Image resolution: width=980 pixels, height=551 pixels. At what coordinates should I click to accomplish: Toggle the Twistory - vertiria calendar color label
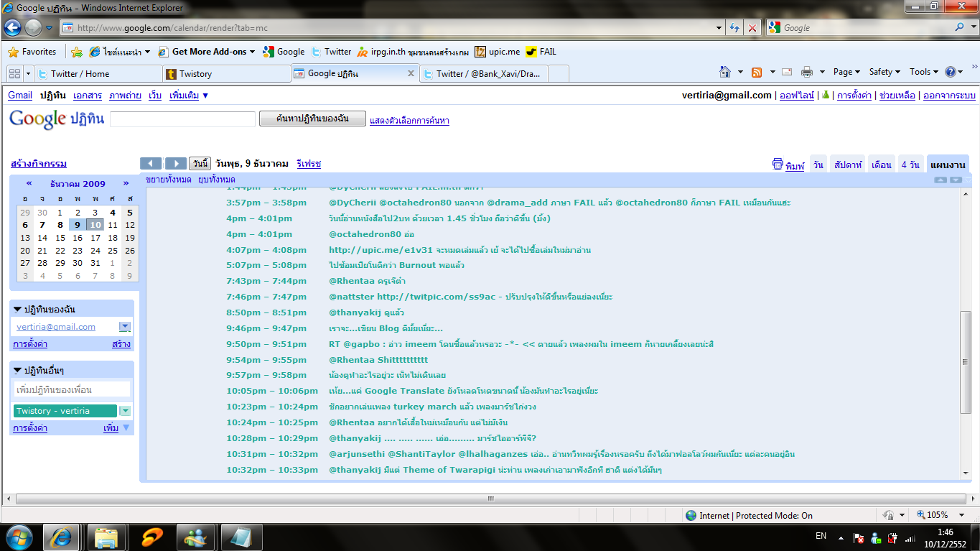(65, 411)
